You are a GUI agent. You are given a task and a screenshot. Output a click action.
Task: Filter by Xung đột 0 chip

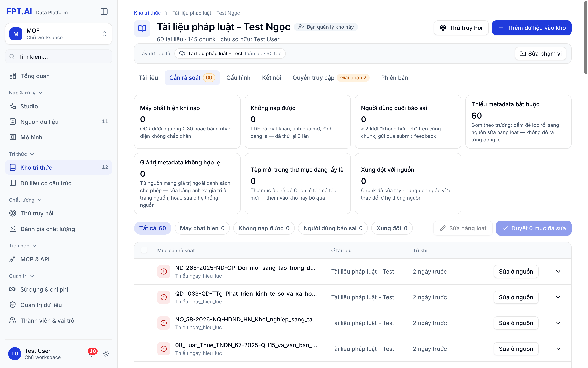392,228
